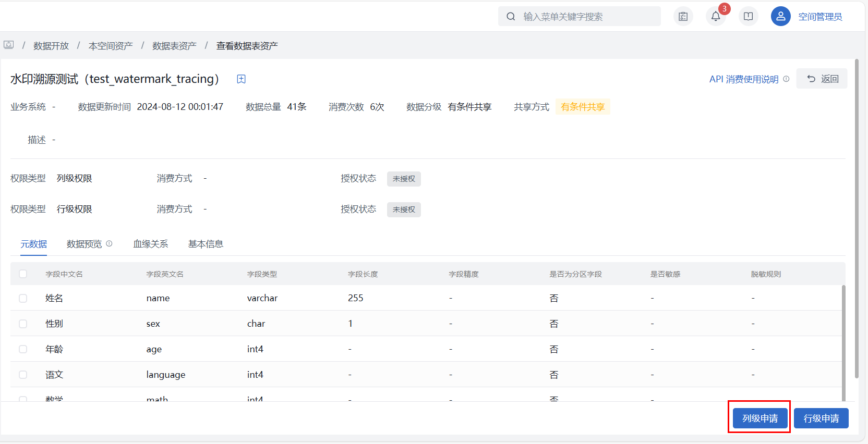The width and height of the screenshot is (868, 444).
Task: Navigate to 数据表资产 breadcrumb
Action: tap(174, 46)
